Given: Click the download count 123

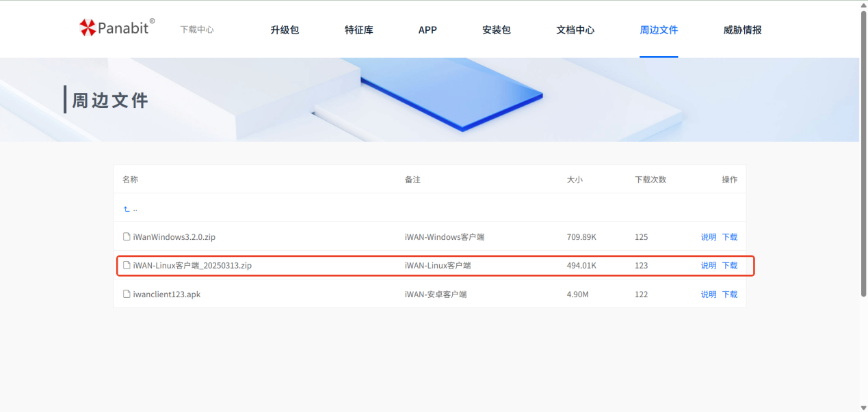Looking at the screenshot, I should [641, 265].
